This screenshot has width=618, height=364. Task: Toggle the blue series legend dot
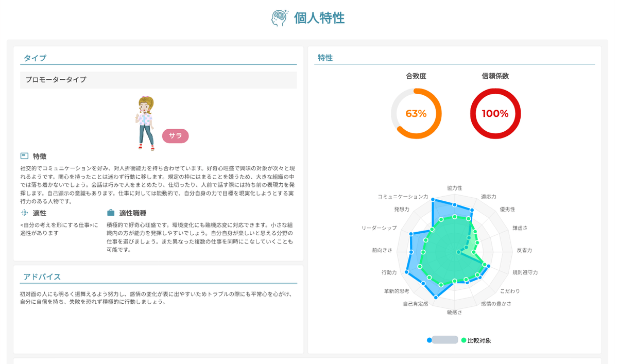click(x=429, y=340)
